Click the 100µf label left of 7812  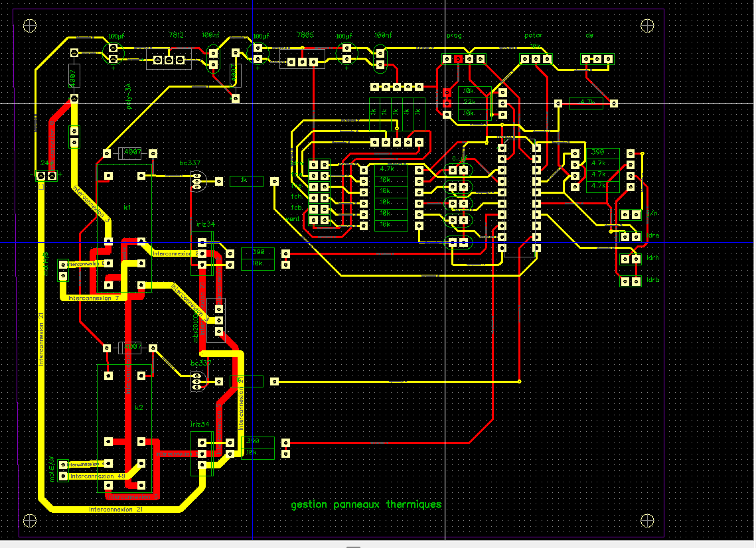coord(116,36)
